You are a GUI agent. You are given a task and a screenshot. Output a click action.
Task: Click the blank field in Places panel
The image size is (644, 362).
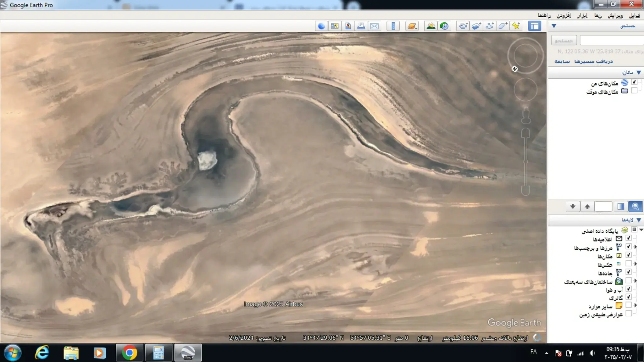(x=603, y=206)
